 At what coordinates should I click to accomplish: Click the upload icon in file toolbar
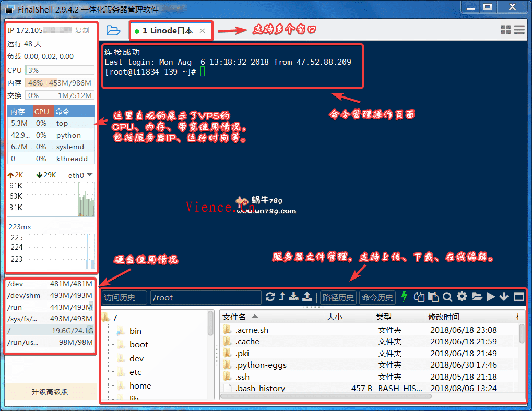[x=308, y=297]
